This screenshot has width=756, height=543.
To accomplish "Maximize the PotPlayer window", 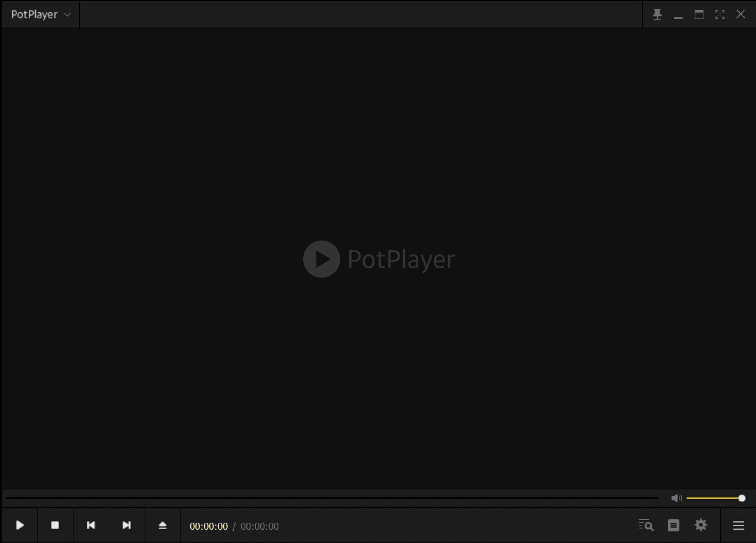I will click(699, 14).
